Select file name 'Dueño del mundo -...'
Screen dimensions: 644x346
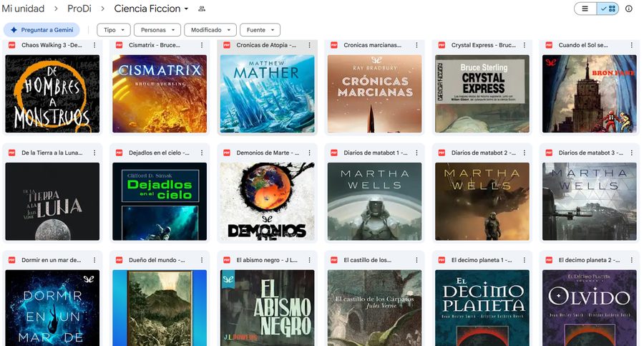157,260
